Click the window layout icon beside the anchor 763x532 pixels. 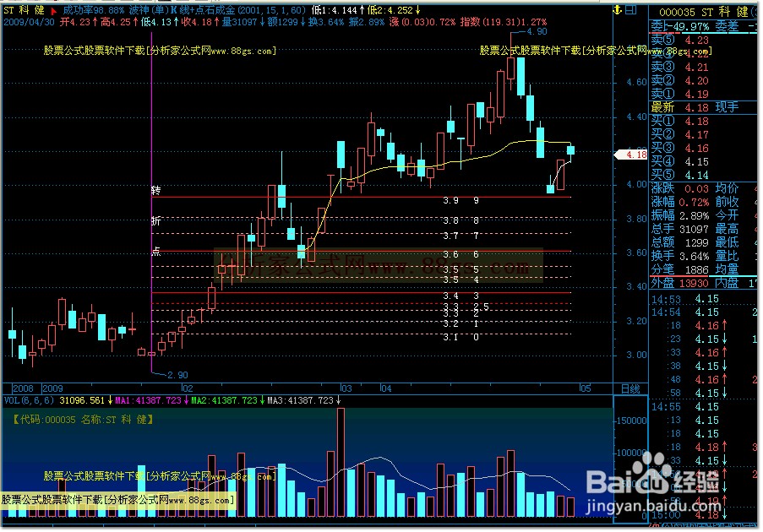631,10
